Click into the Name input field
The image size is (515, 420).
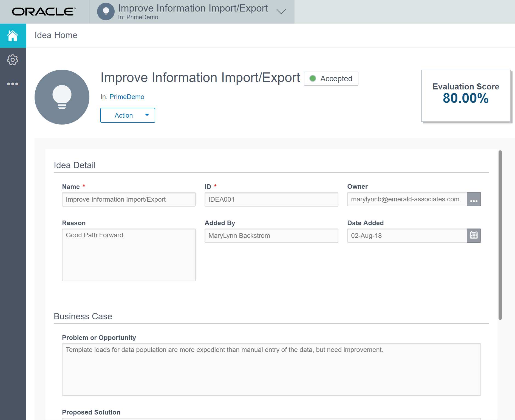click(x=129, y=199)
